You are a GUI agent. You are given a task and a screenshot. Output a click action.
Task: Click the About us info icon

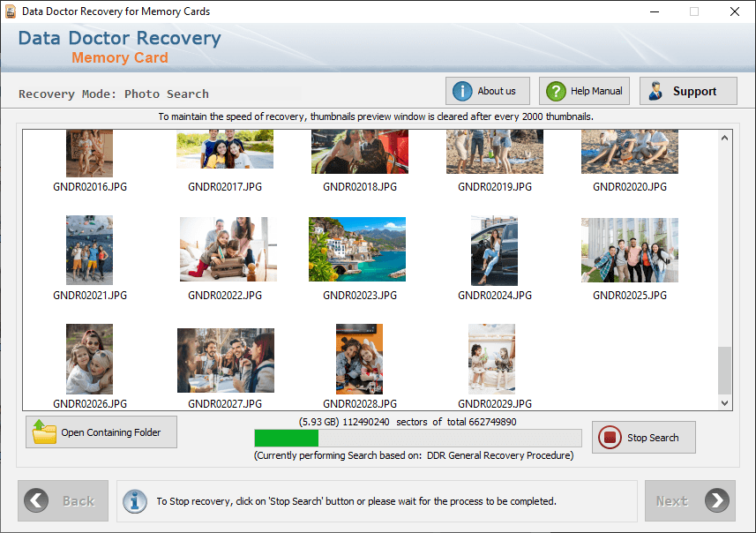pos(462,91)
